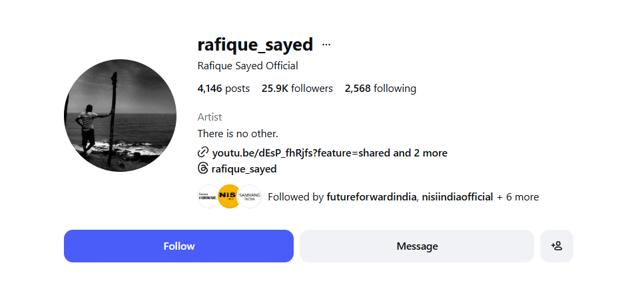
Task: Click the Samyang India follower avatar
Action: pos(250,196)
